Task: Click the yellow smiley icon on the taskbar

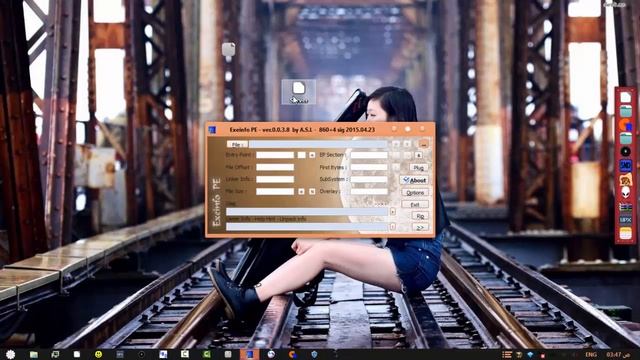Action: [98, 354]
